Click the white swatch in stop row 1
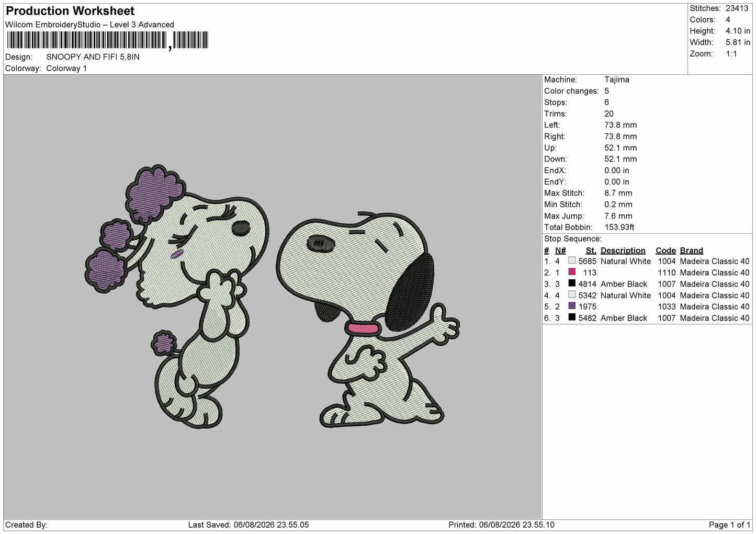The height and width of the screenshot is (534, 756). click(x=572, y=260)
